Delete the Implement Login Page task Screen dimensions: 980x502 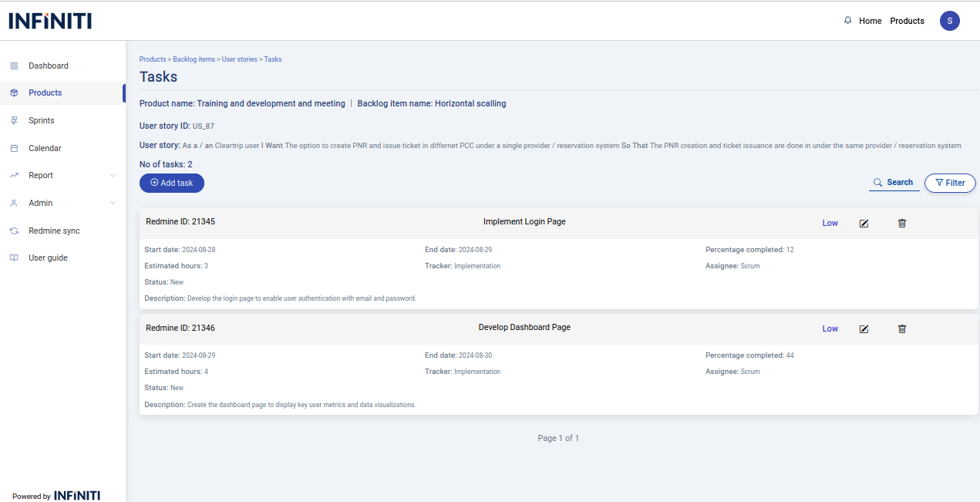coord(902,223)
